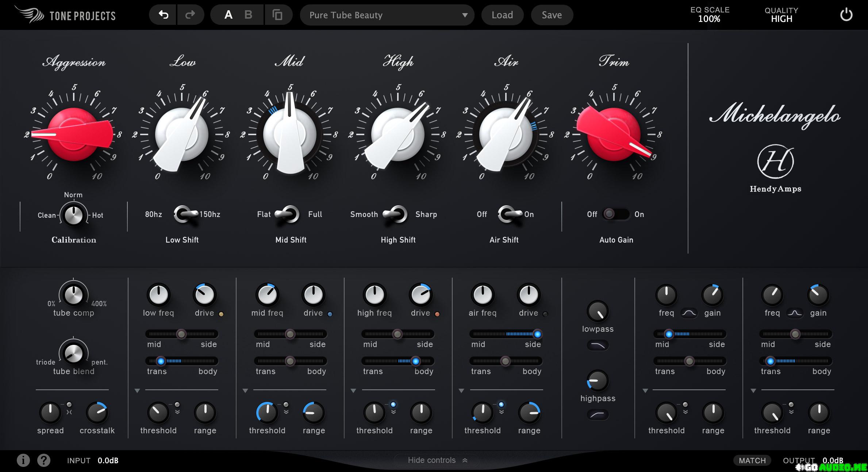Viewport: 868px width, 472px height.
Task: Click Hide controls expander
Action: tap(437, 460)
